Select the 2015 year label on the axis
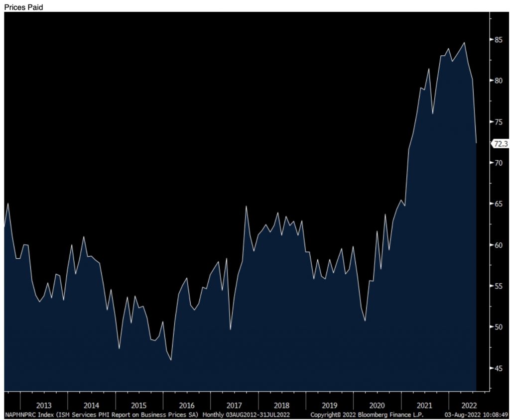Image resolution: width=510 pixels, height=420 pixels. pos(139,405)
